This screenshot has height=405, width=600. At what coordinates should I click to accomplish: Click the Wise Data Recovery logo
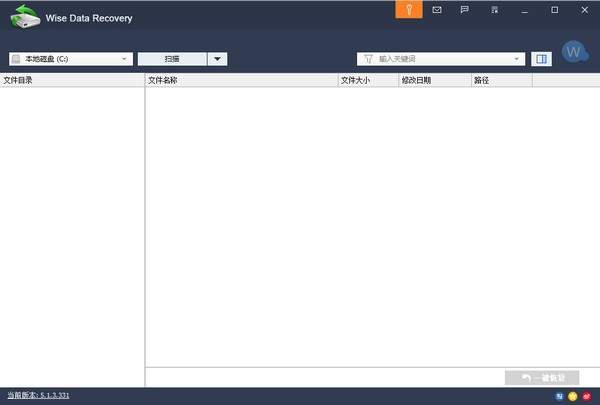coord(24,18)
